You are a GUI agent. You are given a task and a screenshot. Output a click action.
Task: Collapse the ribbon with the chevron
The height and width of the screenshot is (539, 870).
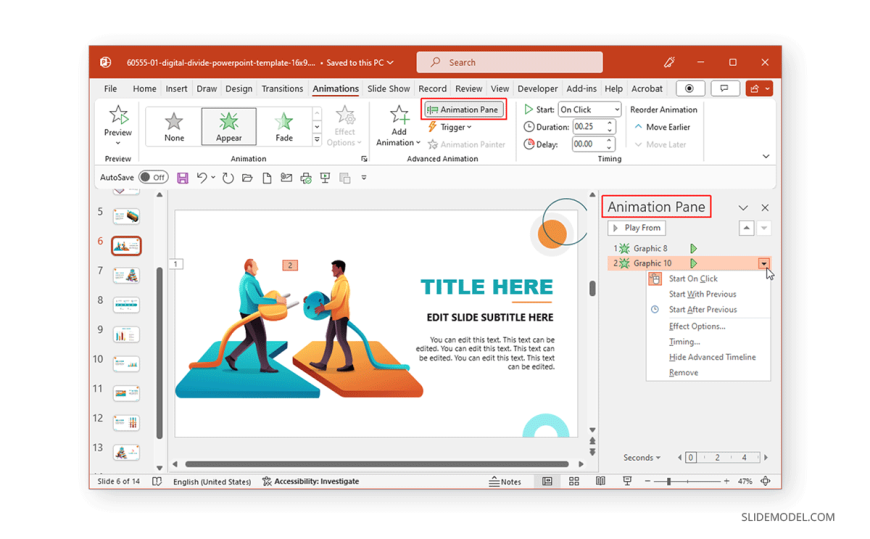pyautogui.click(x=766, y=157)
